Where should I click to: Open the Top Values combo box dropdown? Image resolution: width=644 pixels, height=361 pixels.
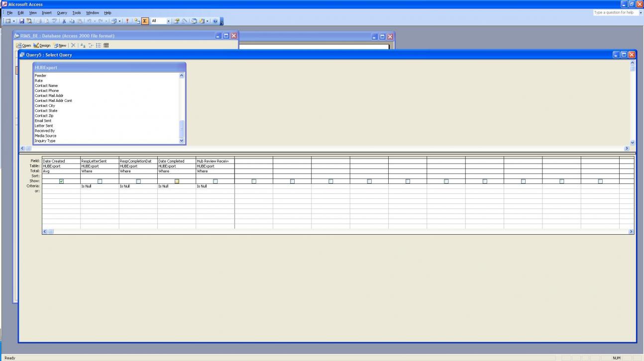169,21
